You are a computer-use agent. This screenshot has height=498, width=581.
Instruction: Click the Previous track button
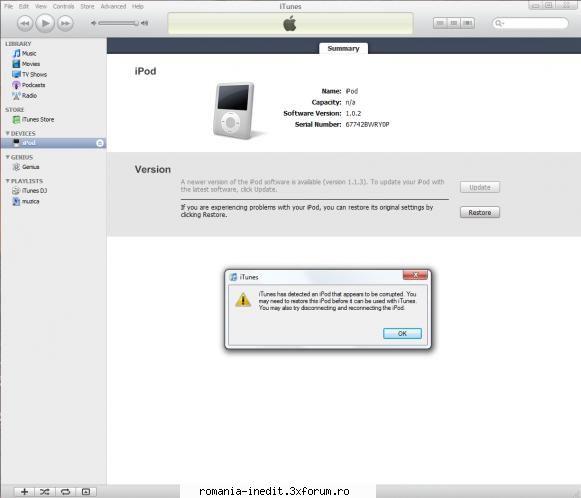coord(25,23)
